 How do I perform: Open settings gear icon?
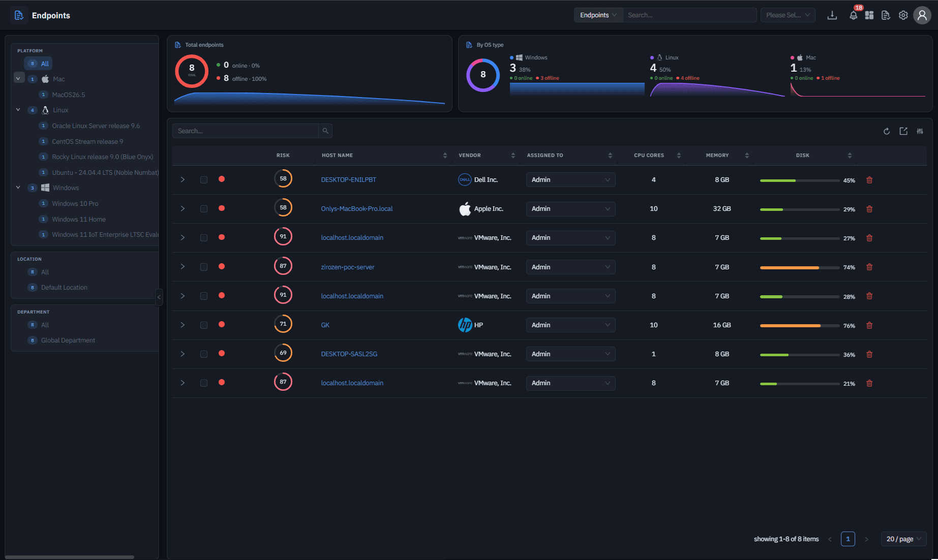[903, 15]
